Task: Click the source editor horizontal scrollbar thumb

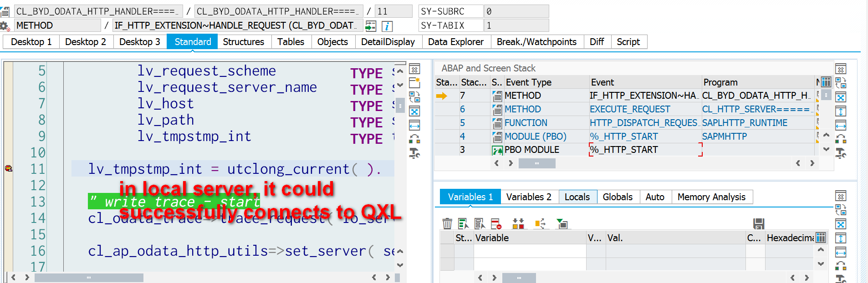Action: click(x=89, y=278)
